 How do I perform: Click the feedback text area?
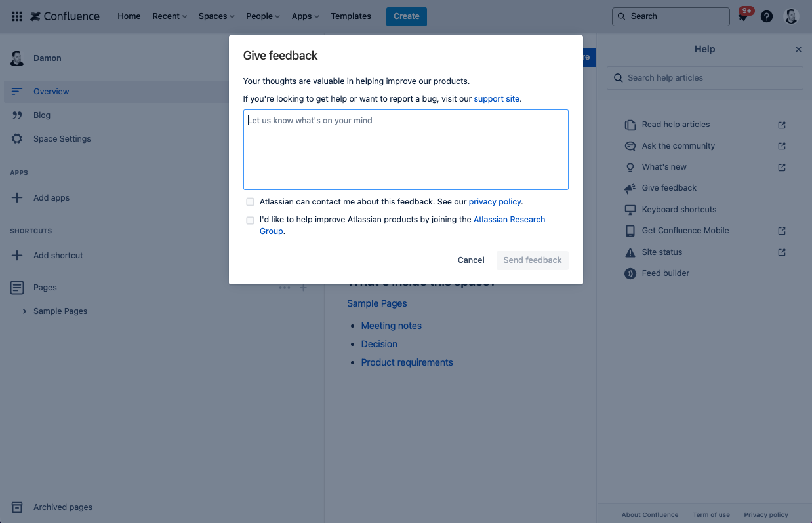pyautogui.click(x=406, y=150)
